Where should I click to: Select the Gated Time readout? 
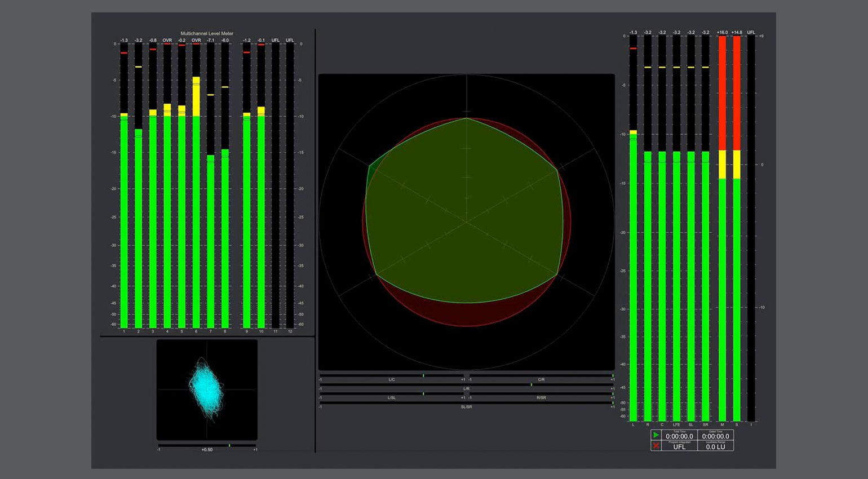pos(715,436)
